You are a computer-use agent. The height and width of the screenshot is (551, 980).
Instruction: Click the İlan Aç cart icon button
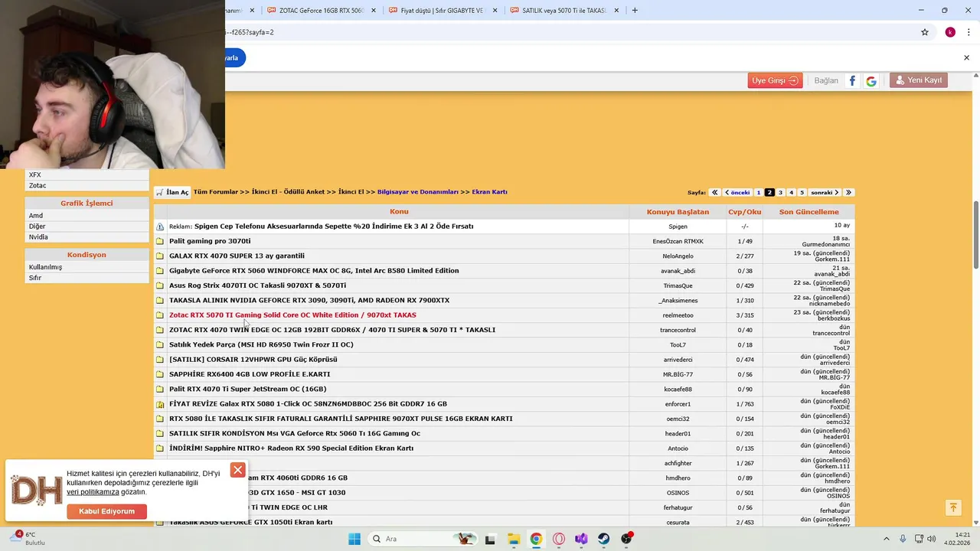pyautogui.click(x=172, y=192)
